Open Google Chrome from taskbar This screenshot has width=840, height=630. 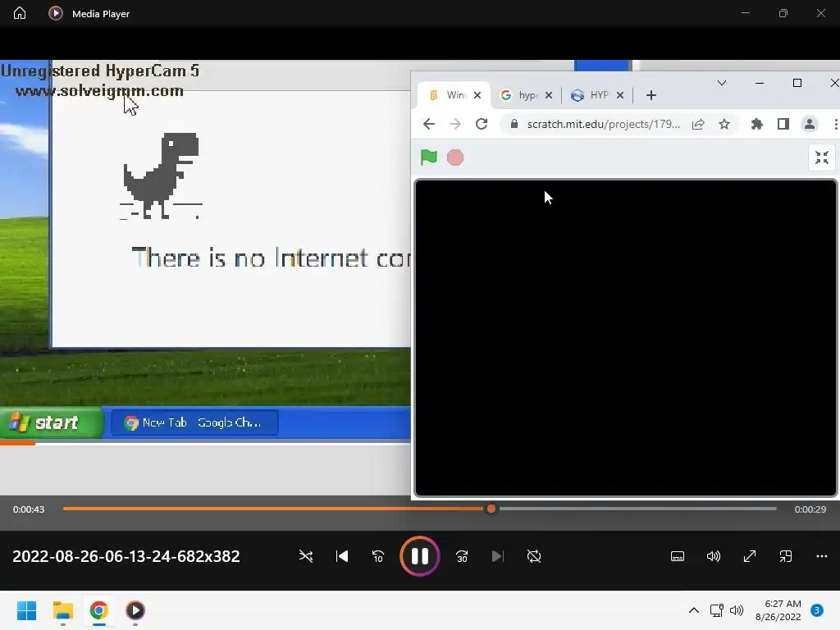tap(98, 610)
